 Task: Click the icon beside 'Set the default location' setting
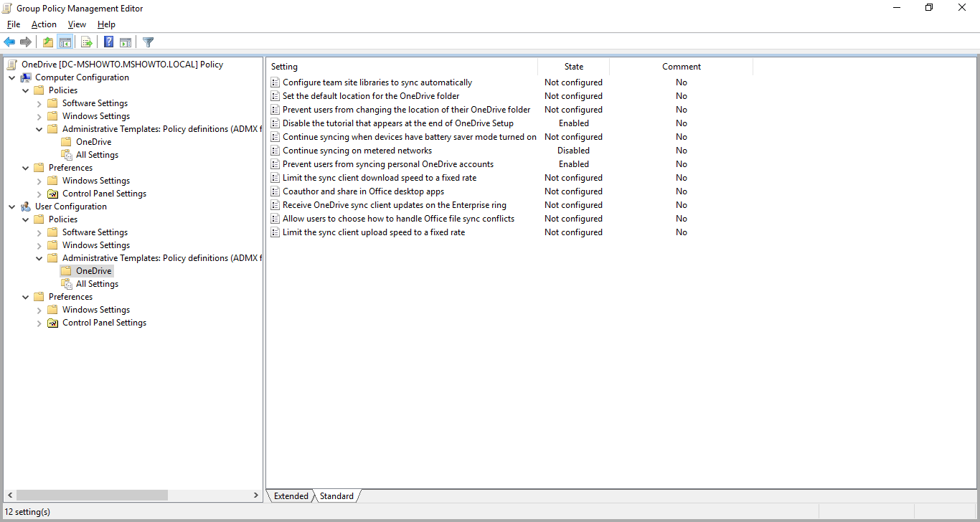275,96
